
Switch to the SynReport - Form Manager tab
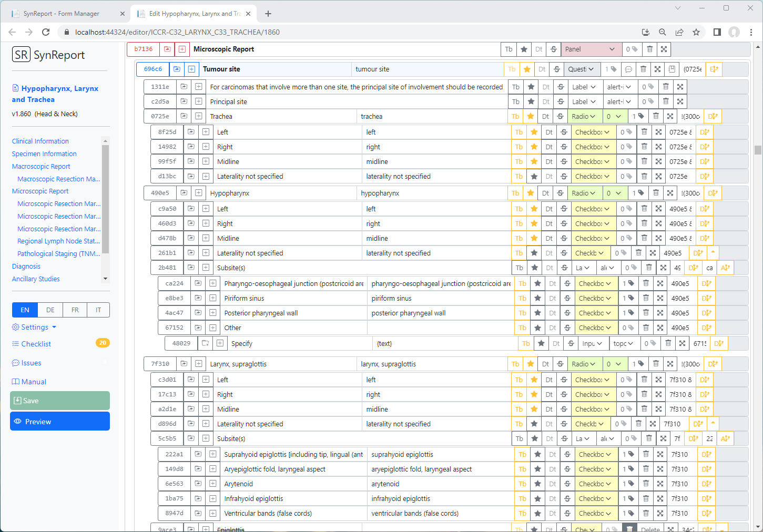[63, 14]
